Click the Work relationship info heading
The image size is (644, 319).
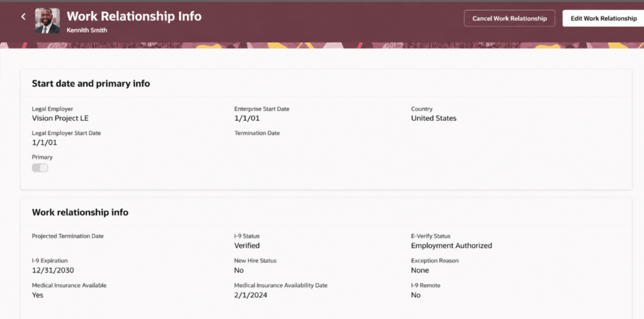click(80, 212)
